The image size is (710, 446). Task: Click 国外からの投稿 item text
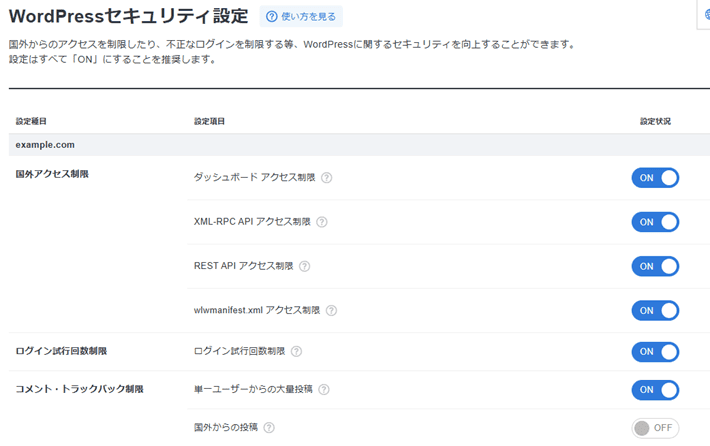coord(226,427)
